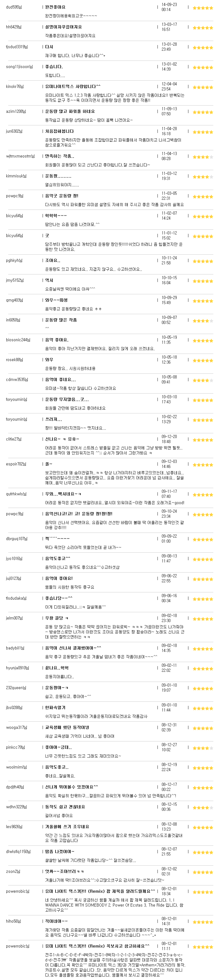Select the username espoir702님

click(16, 464)
